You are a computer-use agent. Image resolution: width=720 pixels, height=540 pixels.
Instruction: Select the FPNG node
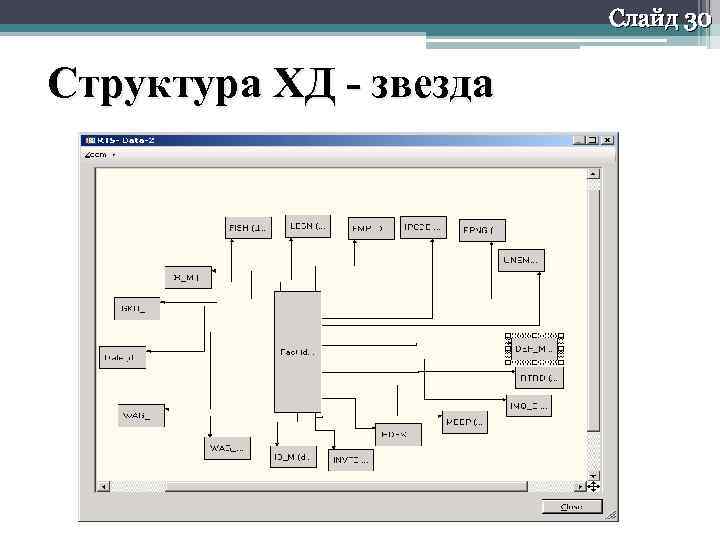pos(482,230)
